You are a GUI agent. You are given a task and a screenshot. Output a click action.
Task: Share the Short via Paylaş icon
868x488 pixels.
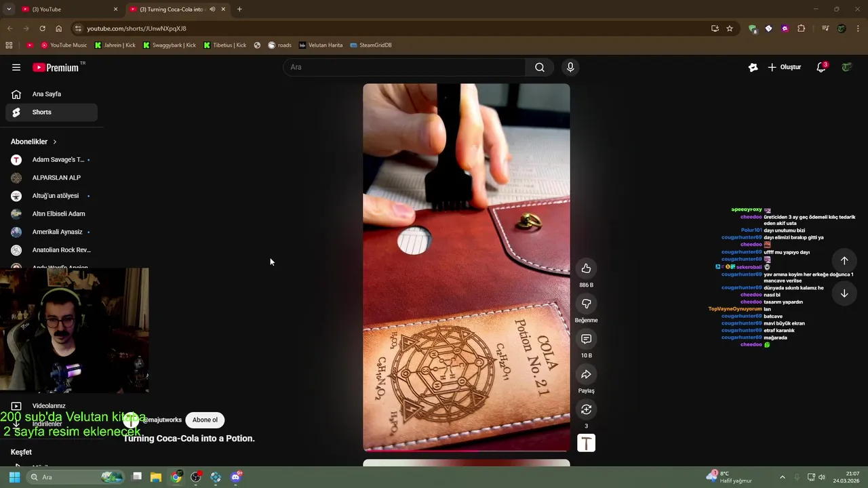tap(587, 374)
